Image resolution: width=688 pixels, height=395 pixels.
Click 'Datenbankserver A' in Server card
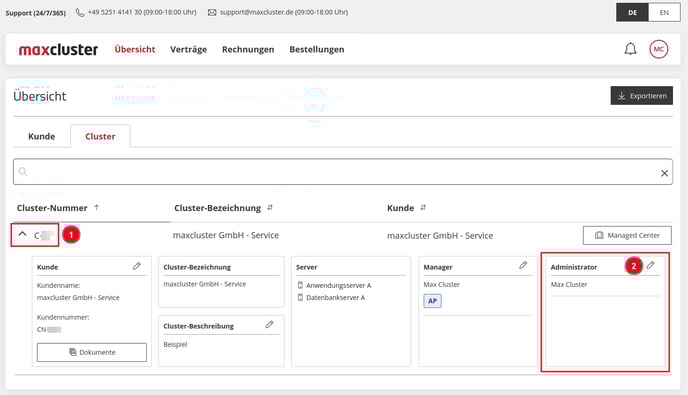(335, 298)
